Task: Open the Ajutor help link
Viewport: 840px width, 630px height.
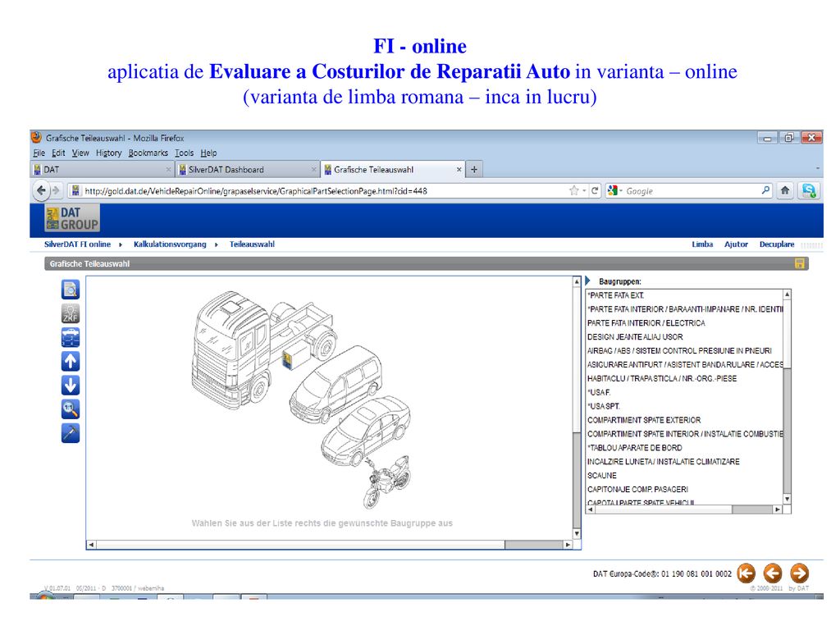Action: [x=736, y=244]
